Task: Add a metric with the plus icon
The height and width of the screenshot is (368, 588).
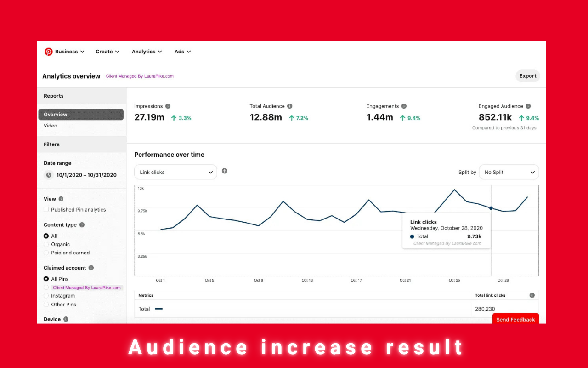Action: click(225, 171)
